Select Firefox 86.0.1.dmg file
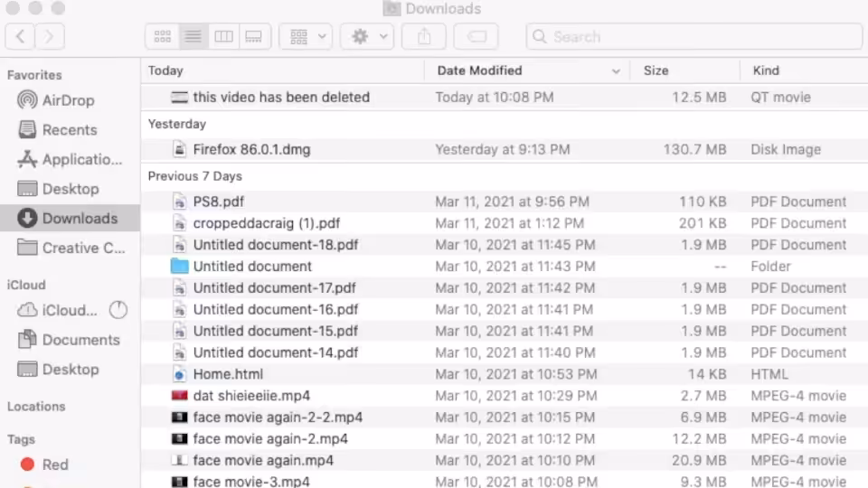This screenshot has height=488, width=868. tap(505, 149)
